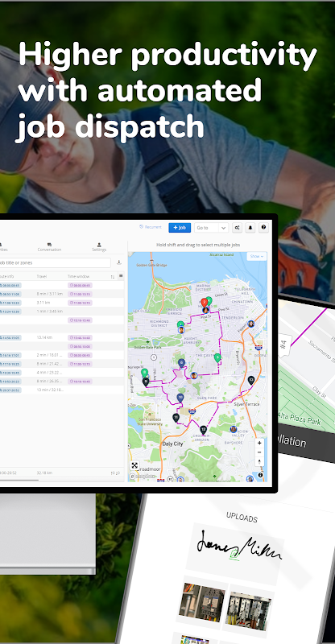The width and height of the screenshot is (335, 644).
Task: Toggle sort order arrows in Time window column
Action: tap(113, 277)
